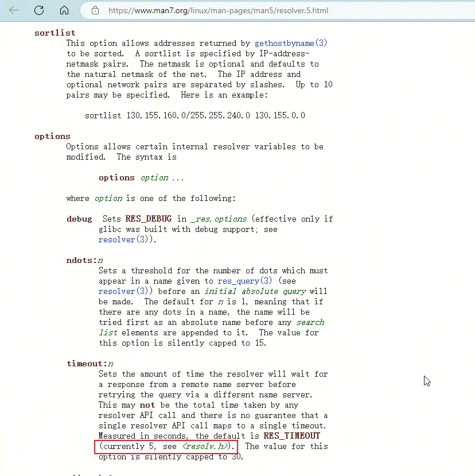
Task: Click the ndots:n option term
Action: coord(84,260)
